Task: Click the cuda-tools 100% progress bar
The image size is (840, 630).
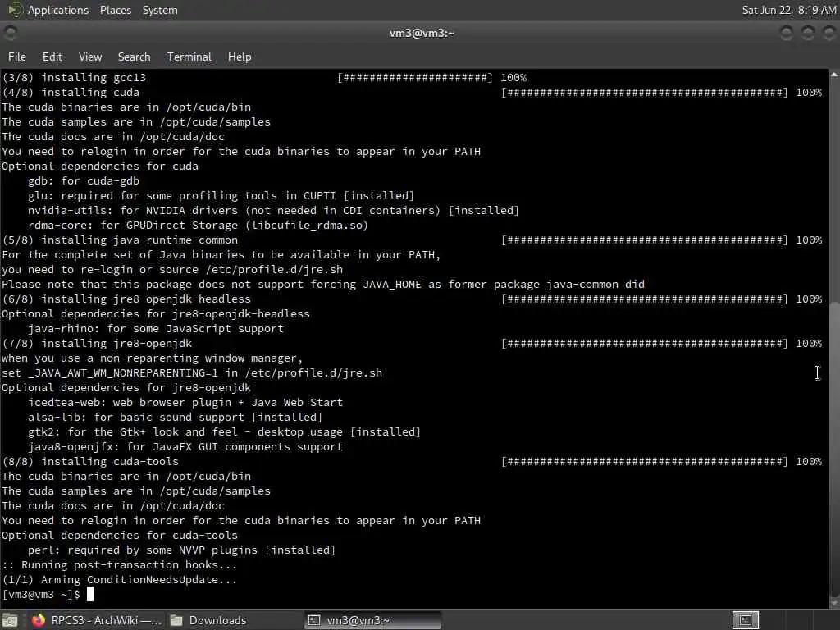Action: pyautogui.click(x=645, y=461)
